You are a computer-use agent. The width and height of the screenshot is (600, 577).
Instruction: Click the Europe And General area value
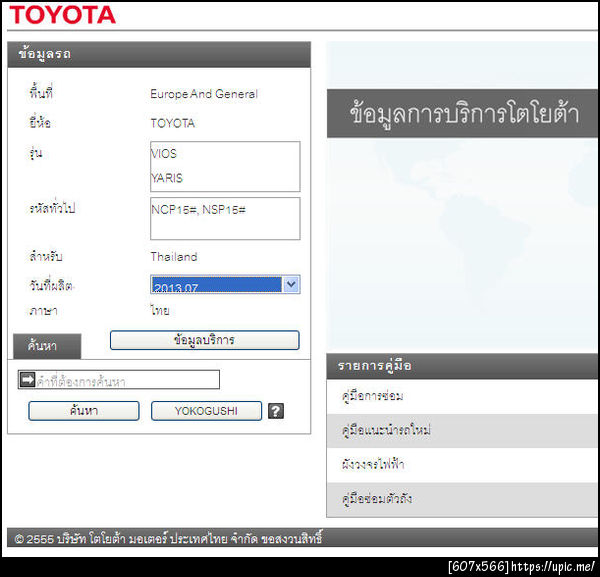[204, 94]
